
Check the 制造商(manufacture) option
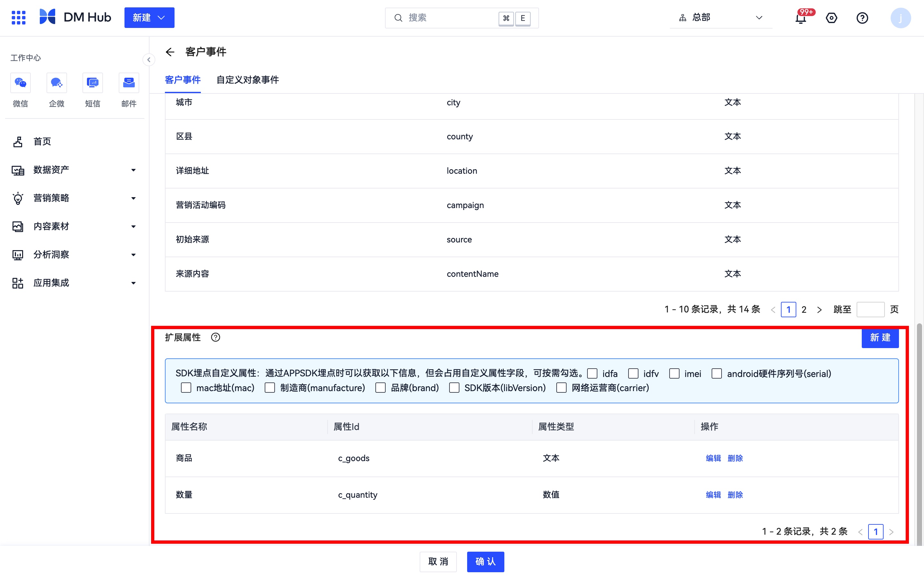tap(270, 388)
